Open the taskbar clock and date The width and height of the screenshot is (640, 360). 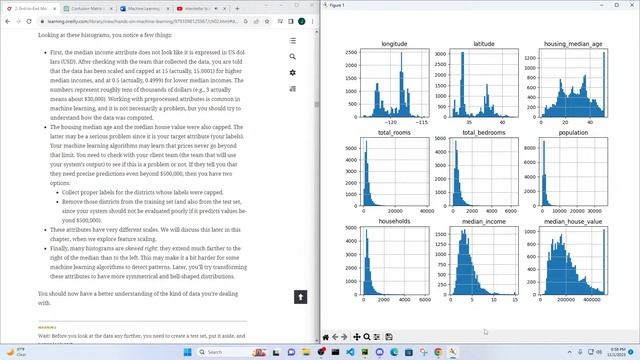coord(616,352)
